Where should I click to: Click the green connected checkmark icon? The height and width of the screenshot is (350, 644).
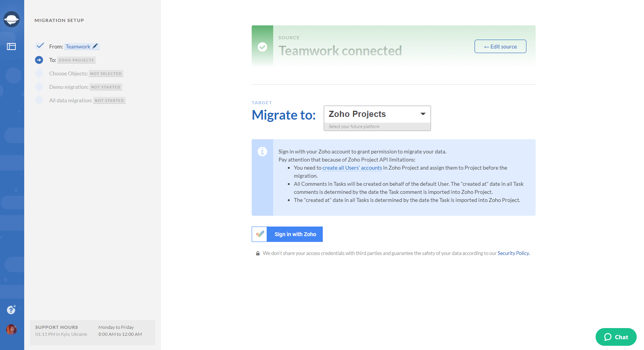262,47
